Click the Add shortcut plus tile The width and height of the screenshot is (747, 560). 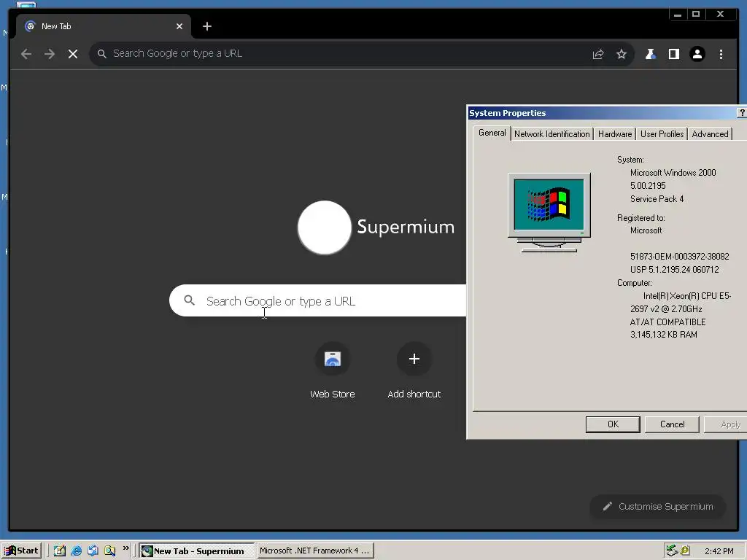tap(414, 359)
